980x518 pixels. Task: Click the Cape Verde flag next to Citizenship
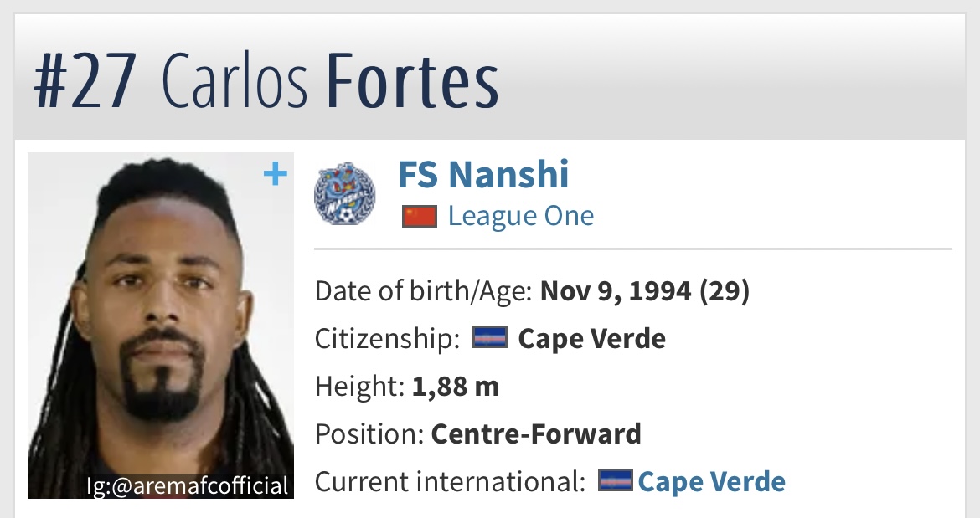click(491, 338)
